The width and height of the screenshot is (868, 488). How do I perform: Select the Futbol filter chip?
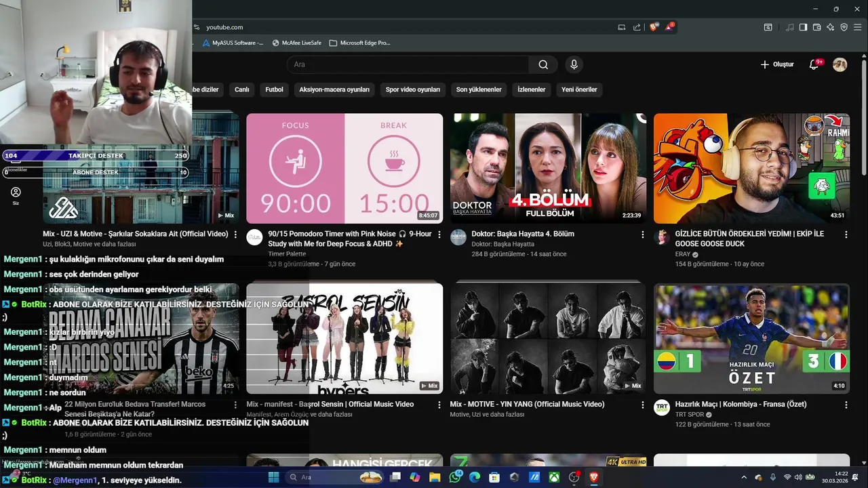[x=274, y=89]
